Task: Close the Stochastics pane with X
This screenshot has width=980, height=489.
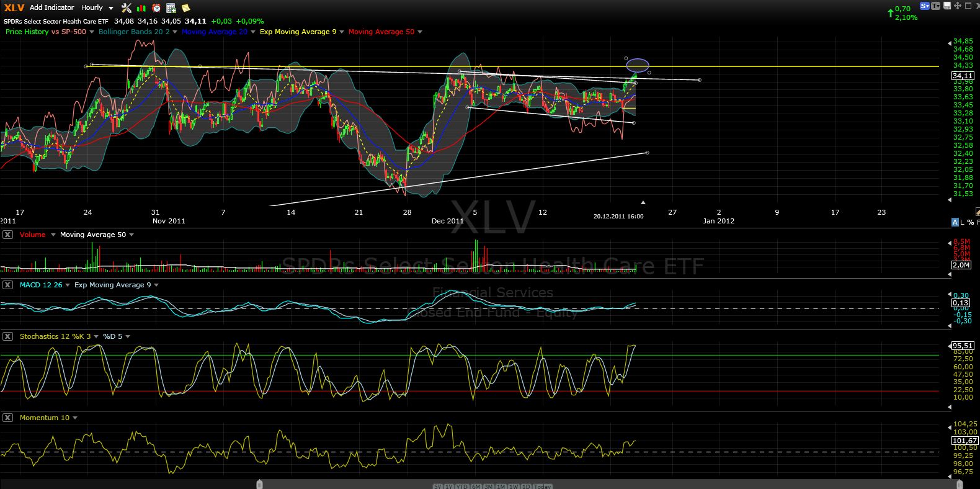Action: point(7,336)
